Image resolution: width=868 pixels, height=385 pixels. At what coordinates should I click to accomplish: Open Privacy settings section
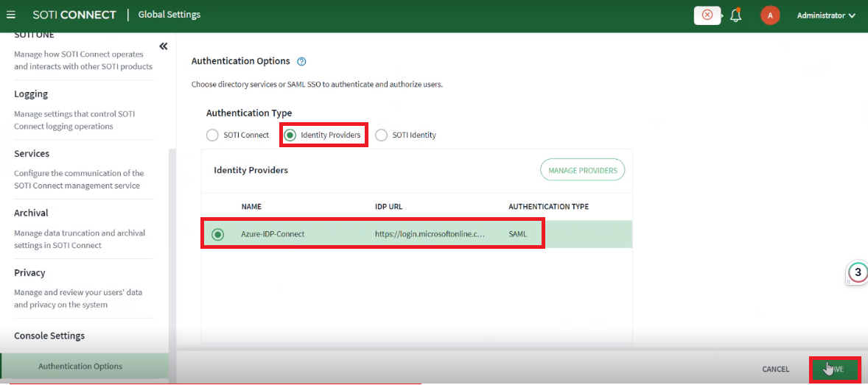pos(29,272)
